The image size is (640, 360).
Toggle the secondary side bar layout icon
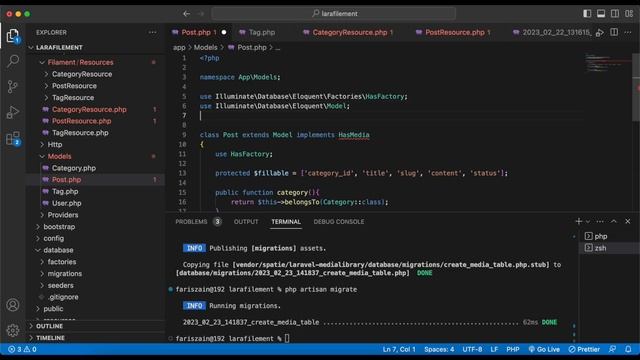click(x=615, y=13)
